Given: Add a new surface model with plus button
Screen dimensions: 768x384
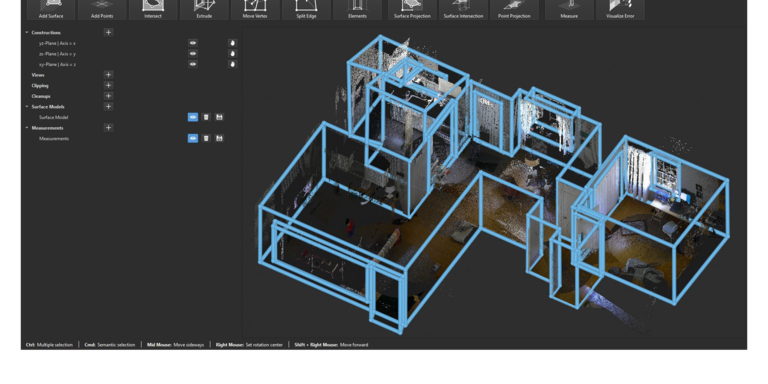Looking at the screenshot, I should coord(108,106).
